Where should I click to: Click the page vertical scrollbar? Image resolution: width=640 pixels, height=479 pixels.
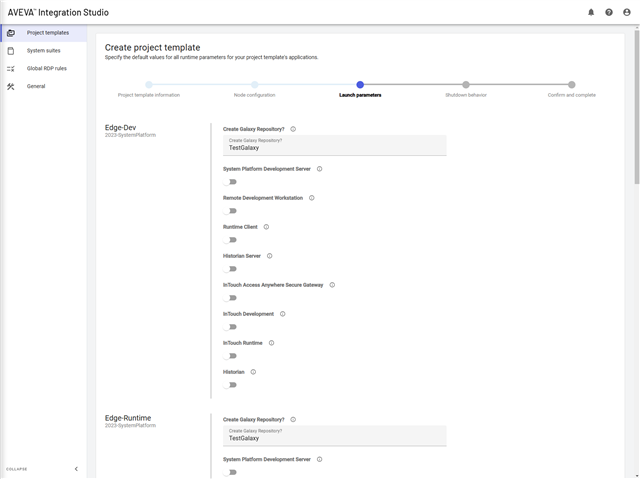click(637, 106)
